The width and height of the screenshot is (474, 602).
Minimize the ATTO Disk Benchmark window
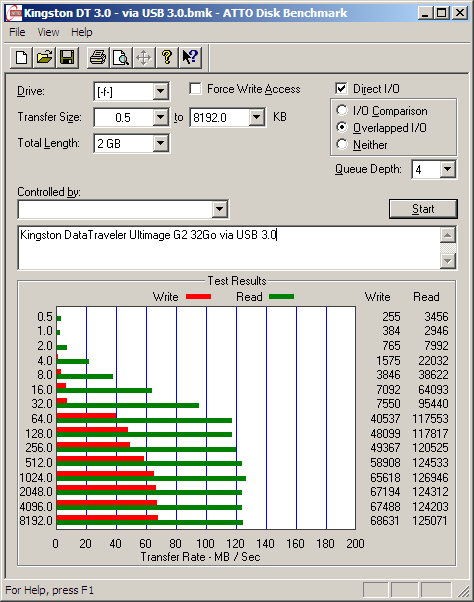point(425,13)
